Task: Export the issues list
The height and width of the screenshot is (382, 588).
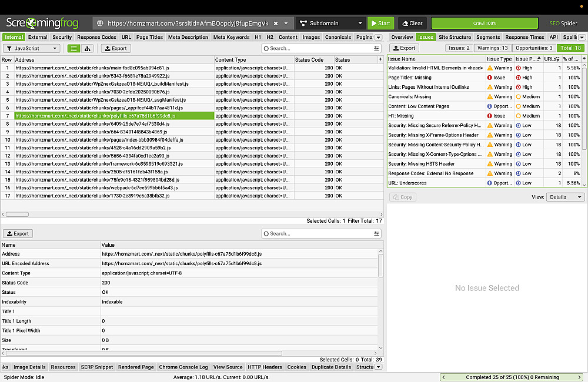Action: (x=404, y=48)
